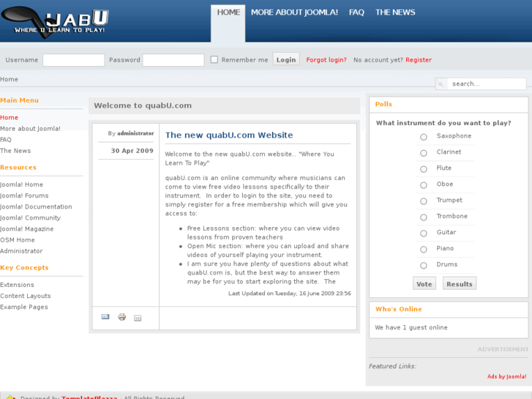532x399 pixels.
Task: Click the print article icon
Action: [x=121, y=317]
